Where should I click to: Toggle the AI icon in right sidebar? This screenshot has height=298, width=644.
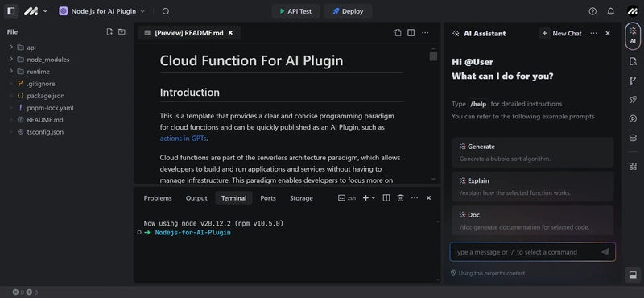[633, 35]
